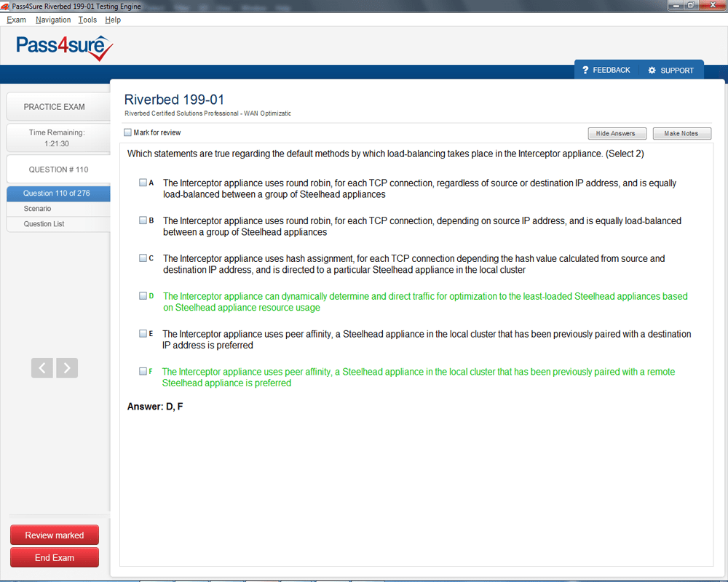Click the Riverbed 199-01 heading
Screen dimensions: 728x582
coord(174,100)
